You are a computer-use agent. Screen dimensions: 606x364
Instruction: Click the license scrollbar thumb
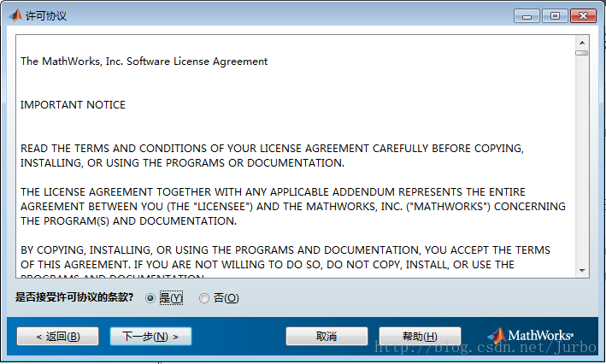[x=582, y=53]
